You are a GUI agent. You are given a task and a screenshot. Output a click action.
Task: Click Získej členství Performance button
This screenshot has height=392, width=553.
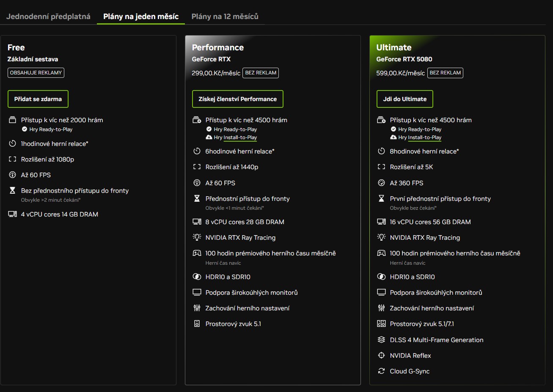pos(238,99)
